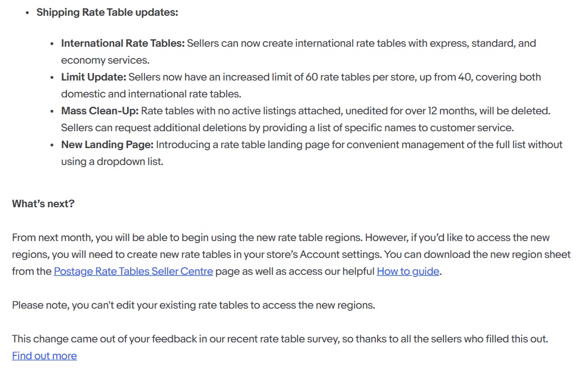The height and width of the screenshot is (370, 588).
Task: Open the Postage Rate Tables Seller Centre link
Action: (133, 271)
